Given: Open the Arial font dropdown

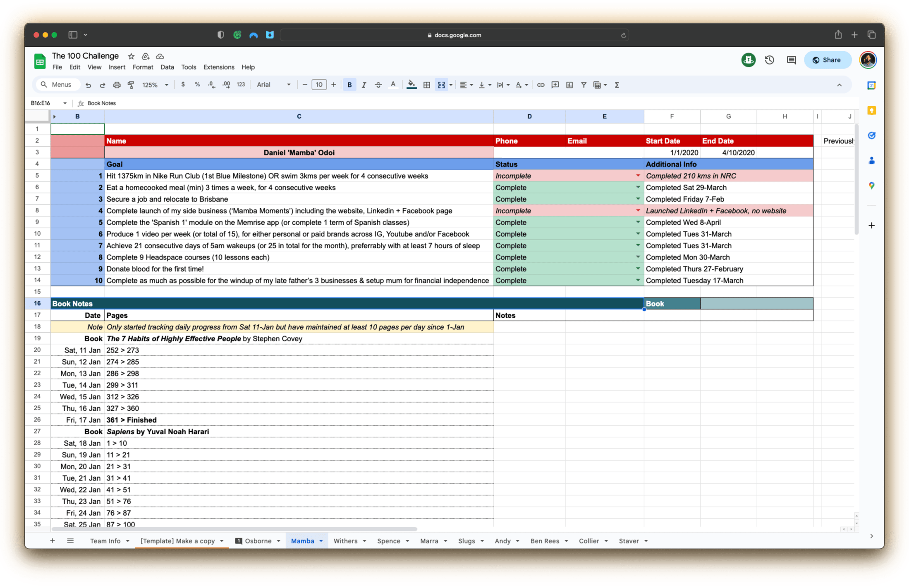Looking at the screenshot, I should pyautogui.click(x=273, y=85).
